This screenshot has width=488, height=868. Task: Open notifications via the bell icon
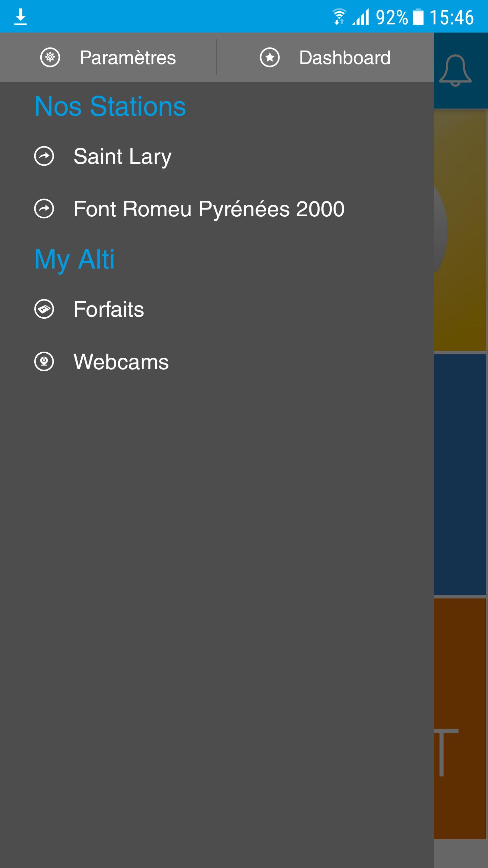455,71
